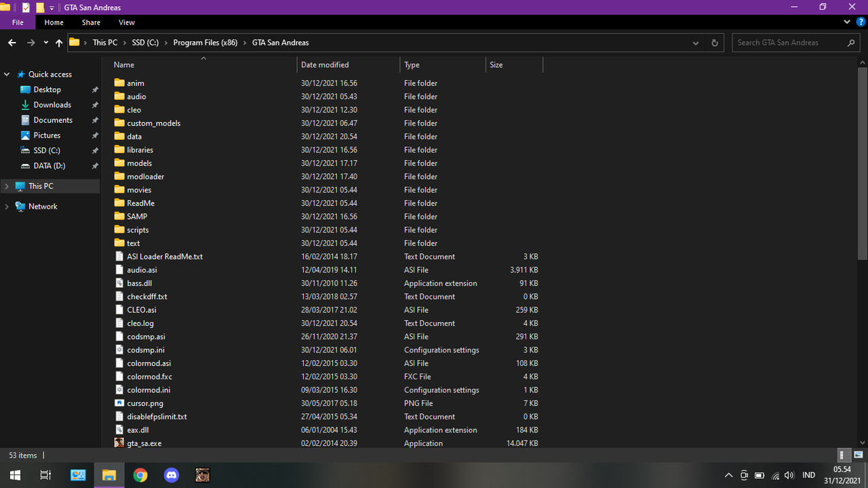Viewport: 868px width, 488px height.
Task: Select the custom_models folder name
Action: click(153, 123)
